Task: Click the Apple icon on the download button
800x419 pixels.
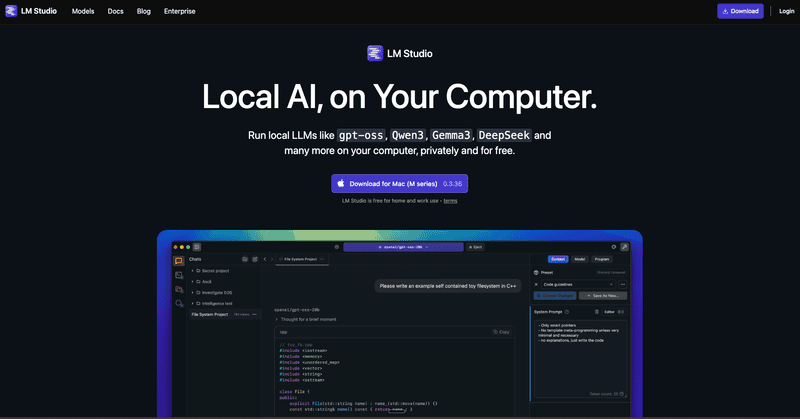Action: (x=341, y=183)
